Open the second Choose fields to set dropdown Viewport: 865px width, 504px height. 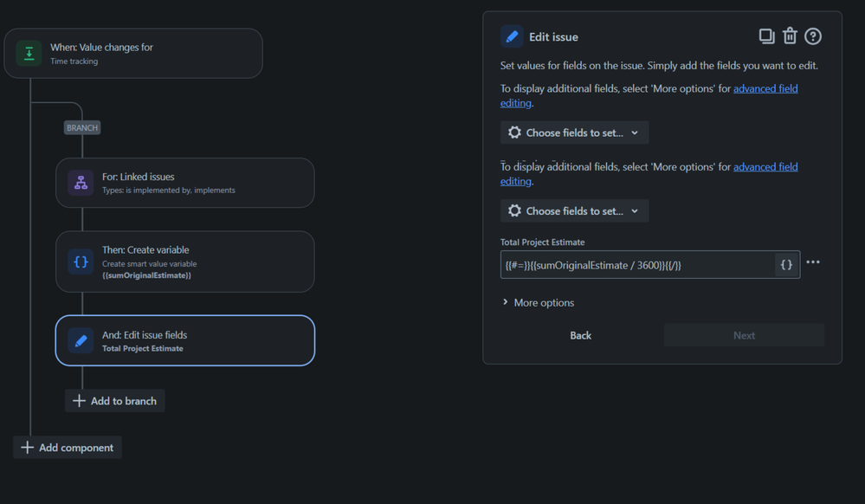573,210
